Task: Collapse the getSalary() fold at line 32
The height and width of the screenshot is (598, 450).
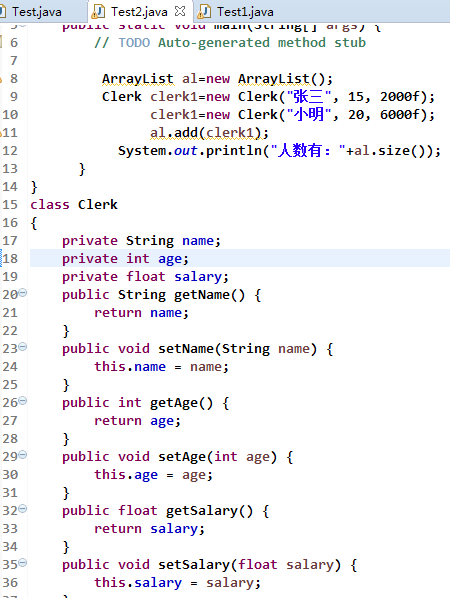Action: click(23, 509)
